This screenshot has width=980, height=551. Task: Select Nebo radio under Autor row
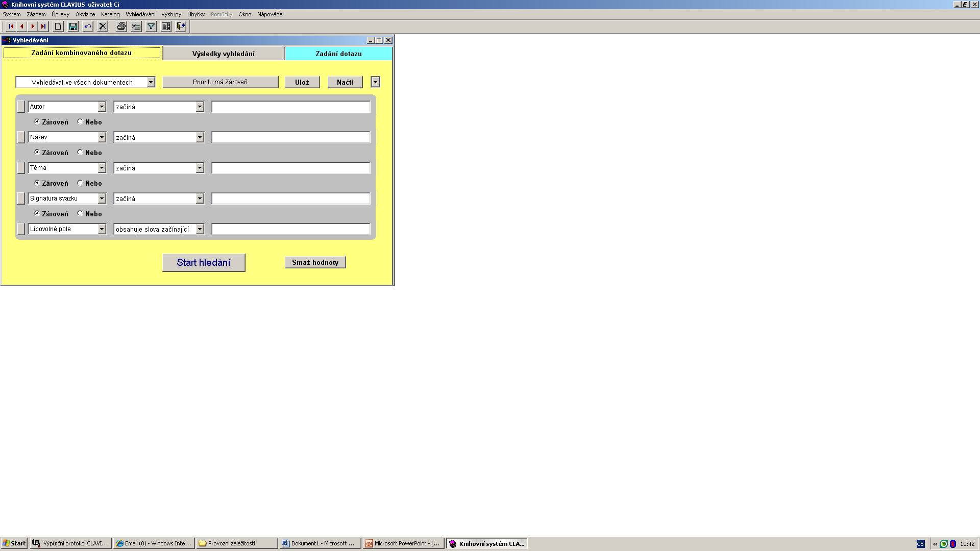pyautogui.click(x=80, y=122)
